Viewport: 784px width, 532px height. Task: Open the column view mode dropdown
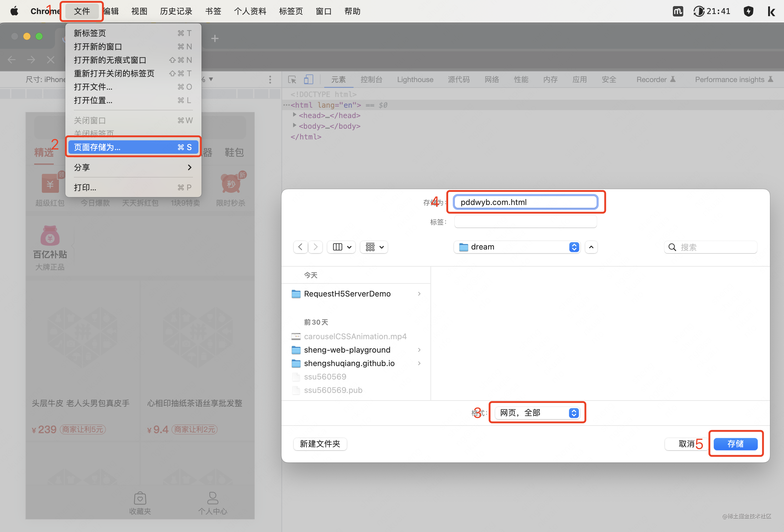(x=341, y=247)
